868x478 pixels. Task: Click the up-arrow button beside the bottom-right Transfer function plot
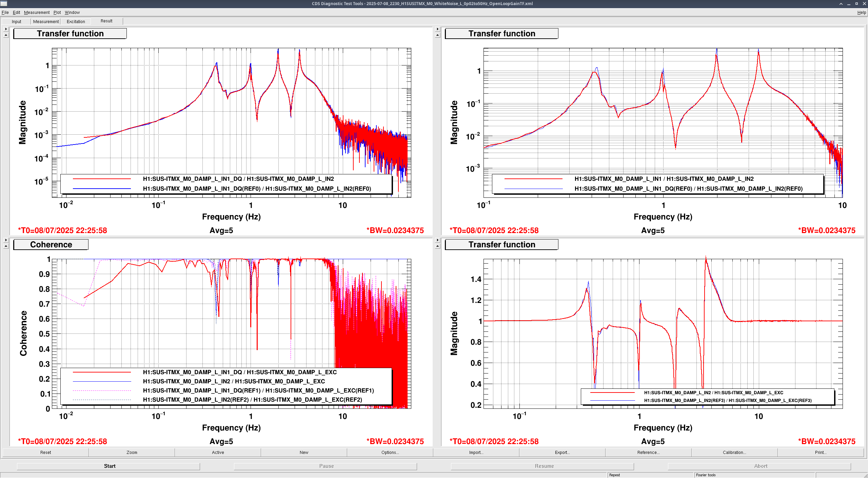coord(437,246)
